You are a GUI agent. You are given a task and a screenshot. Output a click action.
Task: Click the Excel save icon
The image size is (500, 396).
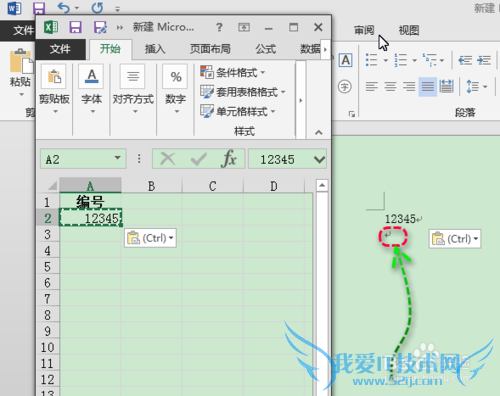pos(75,27)
